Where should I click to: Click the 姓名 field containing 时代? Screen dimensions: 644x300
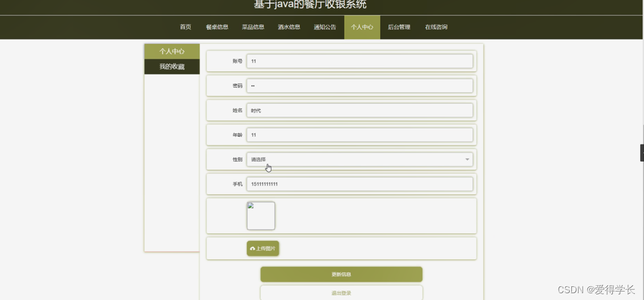coord(359,110)
